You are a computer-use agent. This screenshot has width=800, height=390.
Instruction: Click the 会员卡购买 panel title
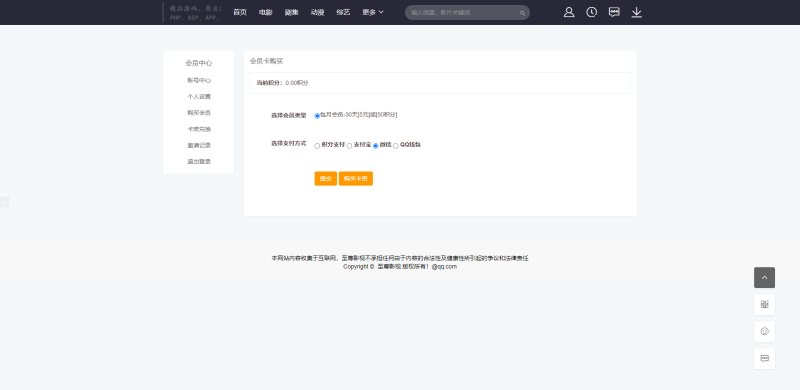coord(266,61)
